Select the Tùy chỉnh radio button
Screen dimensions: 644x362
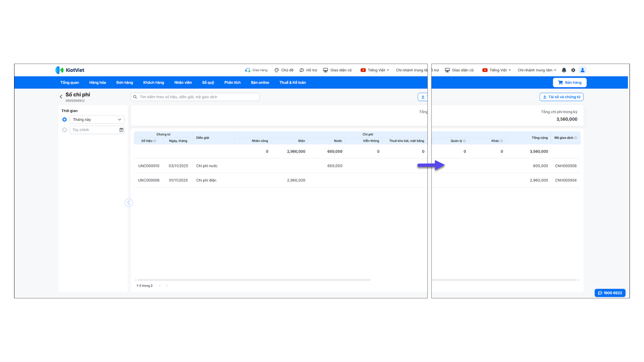[x=64, y=130]
